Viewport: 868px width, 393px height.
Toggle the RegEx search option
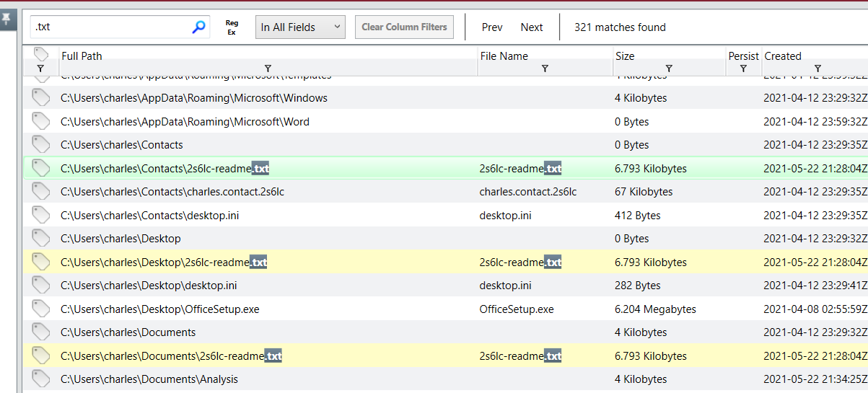click(232, 27)
